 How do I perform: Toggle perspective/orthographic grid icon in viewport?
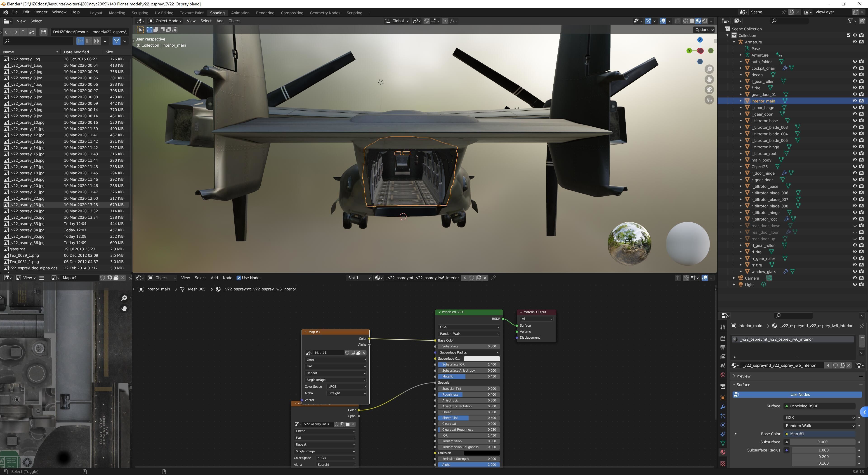tap(709, 100)
